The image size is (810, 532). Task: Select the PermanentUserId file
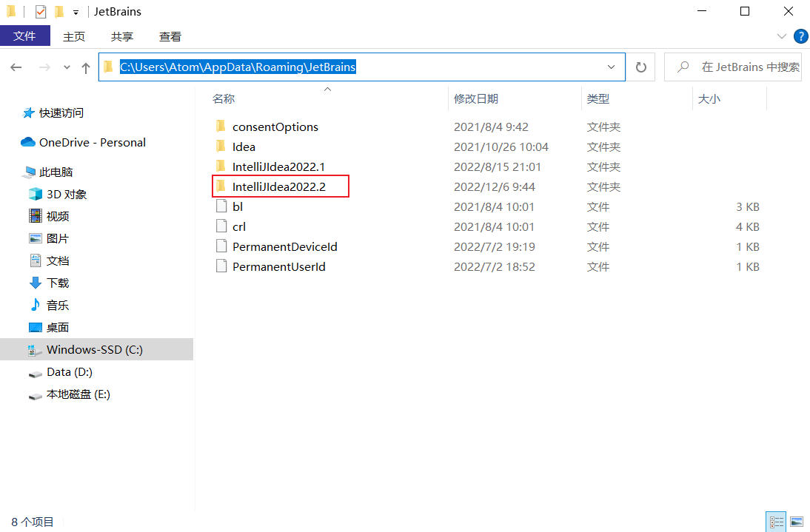(x=279, y=267)
